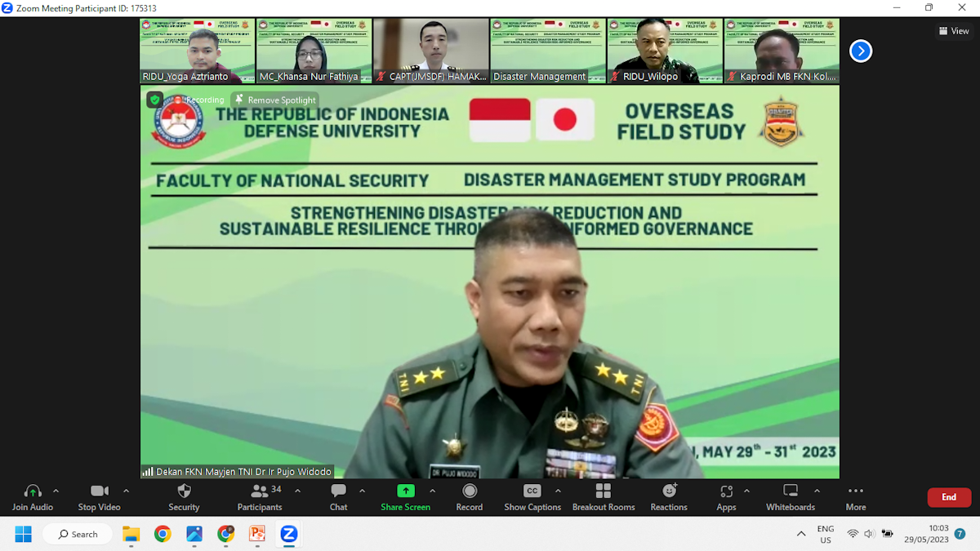The height and width of the screenshot is (551, 980).
Task: Click the Join Audio headphone icon
Action: pyautogui.click(x=33, y=491)
